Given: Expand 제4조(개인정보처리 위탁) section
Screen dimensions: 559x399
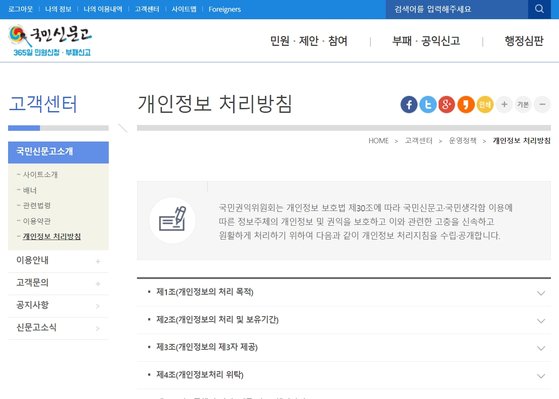Looking at the screenshot, I should [344, 375].
